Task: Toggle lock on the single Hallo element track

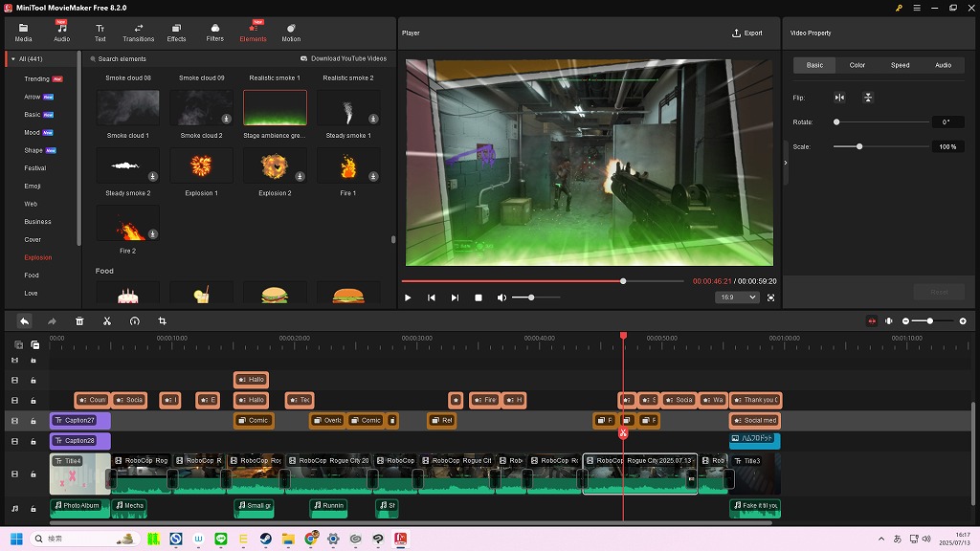Action: point(33,381)
